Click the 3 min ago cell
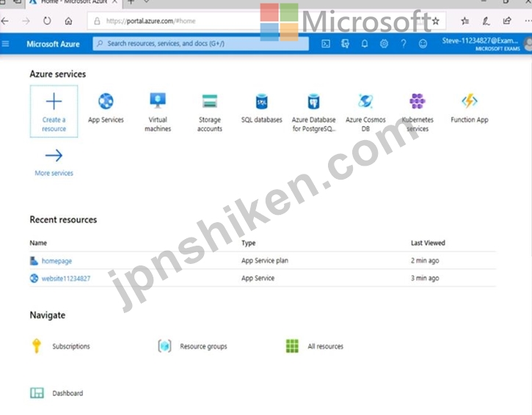This screenshot has width=532, height=415. pos(425,278)
